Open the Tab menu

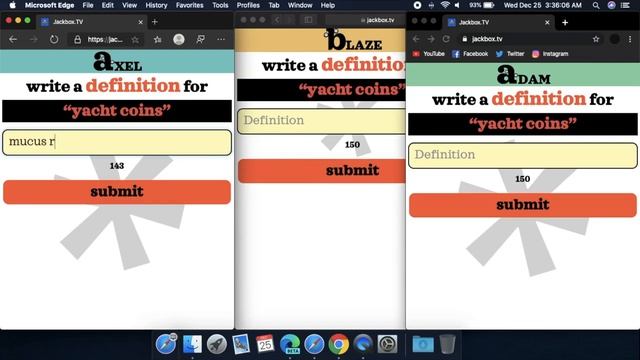point(274,5)
